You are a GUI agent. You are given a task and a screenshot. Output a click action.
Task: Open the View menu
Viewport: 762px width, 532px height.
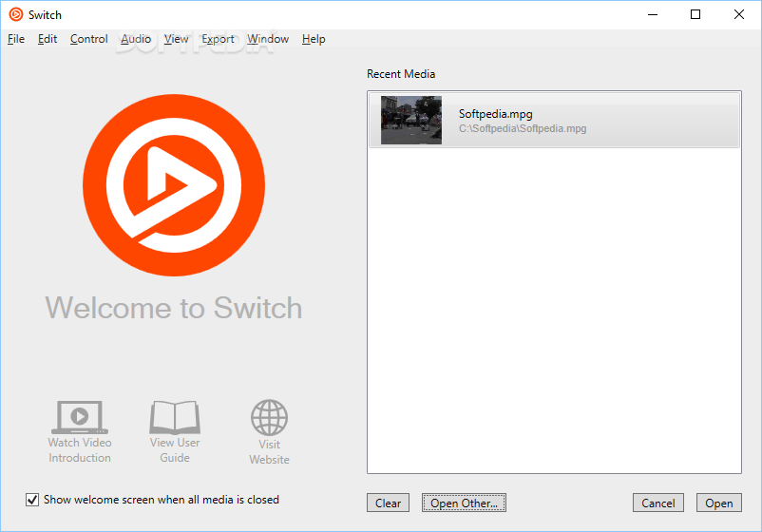[176, 39]
